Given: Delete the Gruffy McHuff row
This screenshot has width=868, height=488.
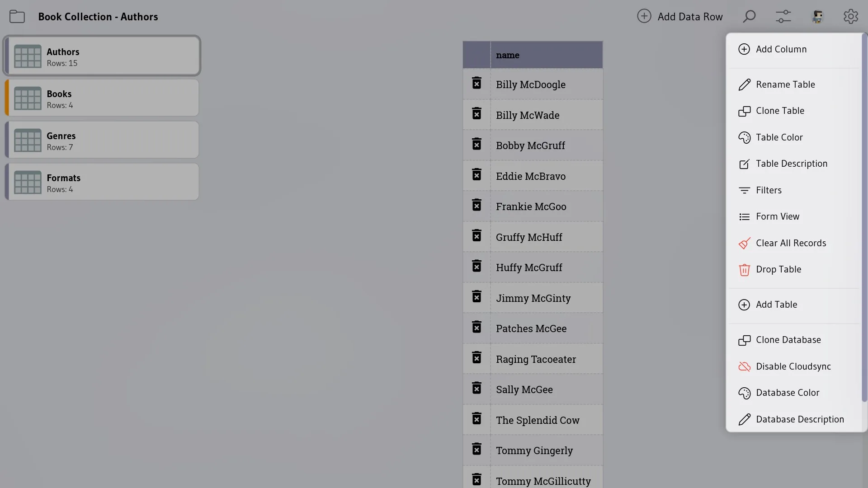Looking at the screenshot, I should 476,235.
